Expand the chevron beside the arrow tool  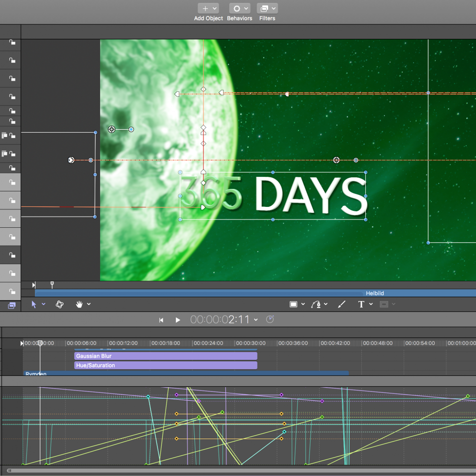44,304
